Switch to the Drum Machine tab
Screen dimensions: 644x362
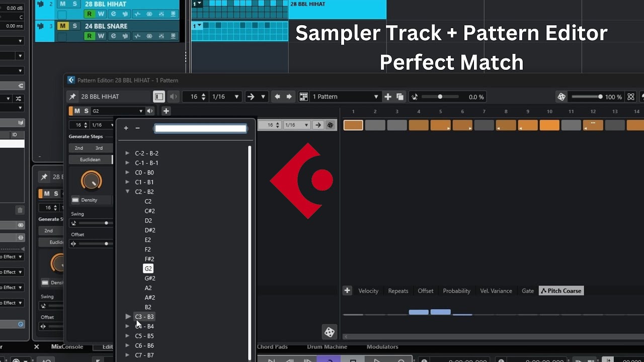point(327,347)
